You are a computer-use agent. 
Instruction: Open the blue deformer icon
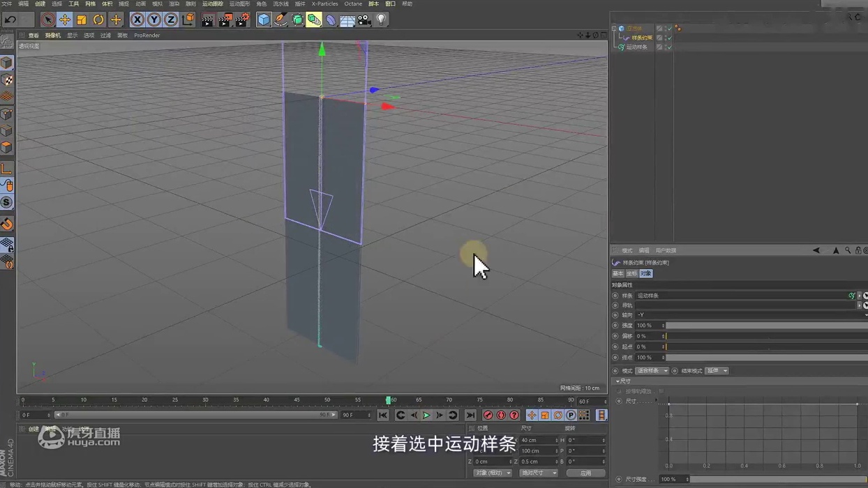(x=331, y=20)
